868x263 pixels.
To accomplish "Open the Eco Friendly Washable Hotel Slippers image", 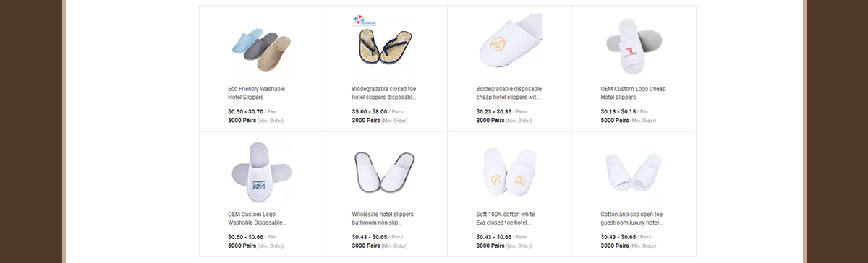I will click(260, 46).
